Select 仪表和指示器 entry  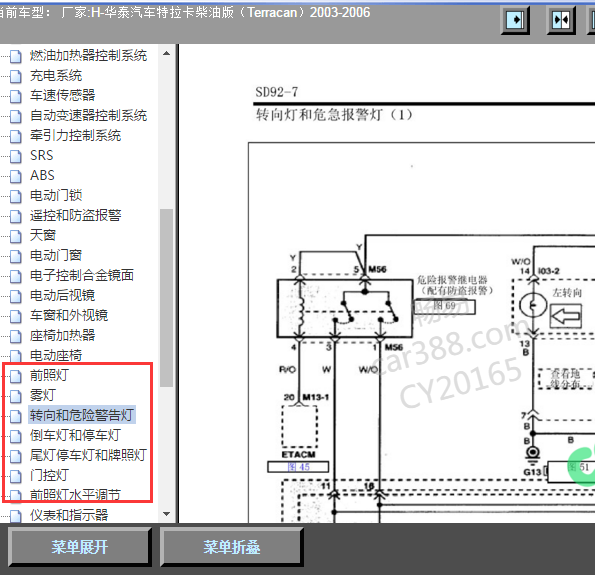[x=69, y=515]
